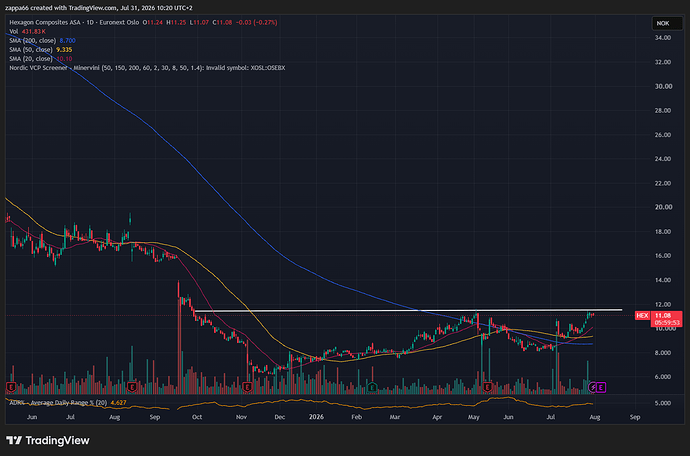This screenshot has height=456, width=690.
Task: Click the Mar time axis label
Action: [x=395, y=417]
